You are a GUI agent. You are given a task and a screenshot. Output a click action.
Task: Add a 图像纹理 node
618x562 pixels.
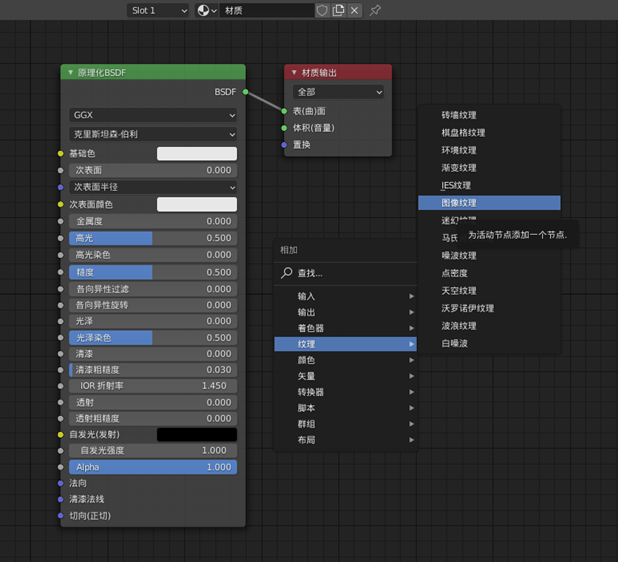point(489,203)
